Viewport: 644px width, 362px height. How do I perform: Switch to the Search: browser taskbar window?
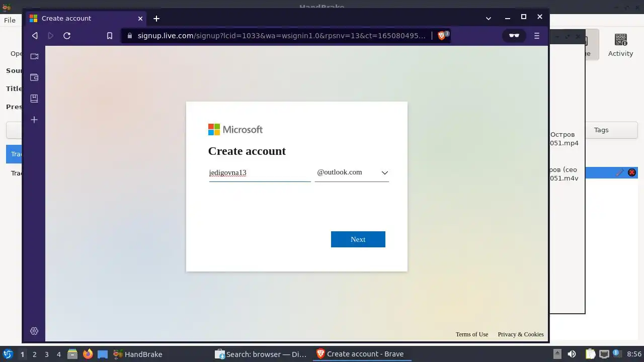[x=261, y=354]
